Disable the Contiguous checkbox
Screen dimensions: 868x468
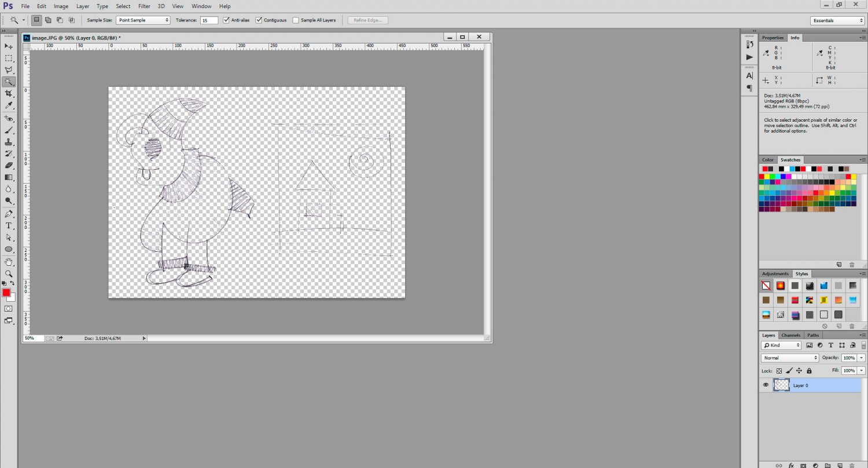(259, 20)
